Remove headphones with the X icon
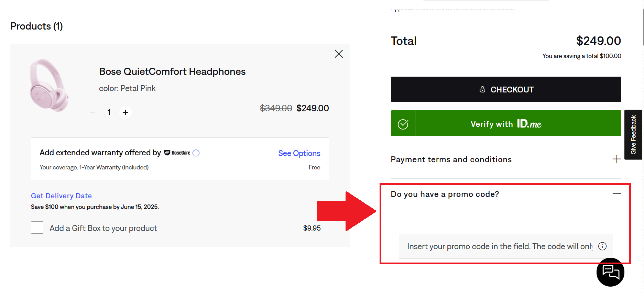644x289 pixels. 339,54
